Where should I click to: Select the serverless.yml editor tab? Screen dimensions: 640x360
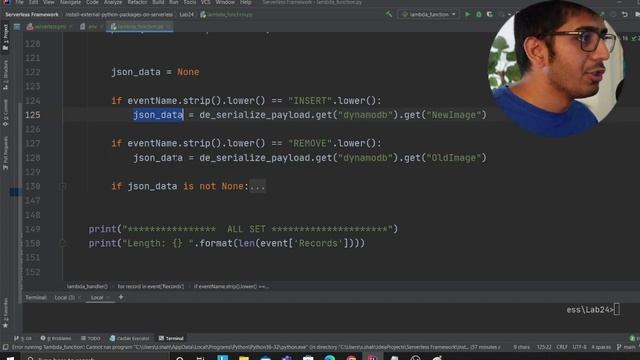[49, 27]
